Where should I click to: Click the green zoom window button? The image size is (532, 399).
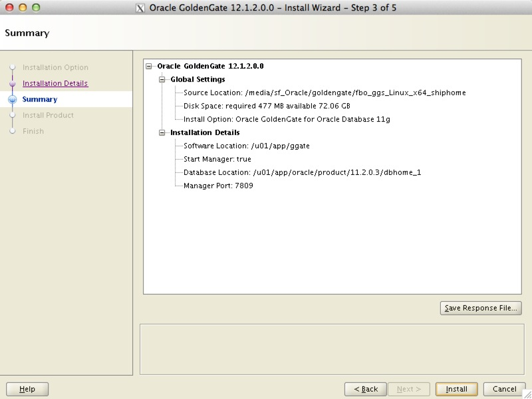tap(36, 7)
